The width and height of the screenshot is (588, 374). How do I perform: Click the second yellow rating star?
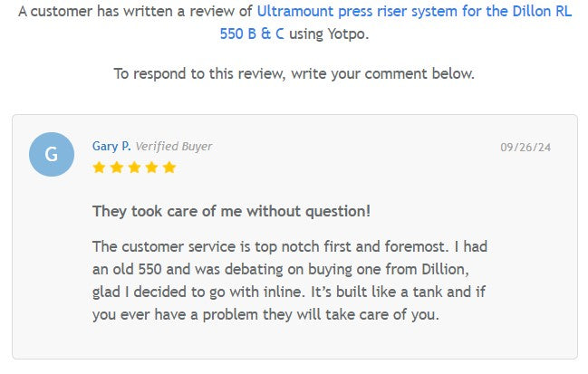click(116, 168)
